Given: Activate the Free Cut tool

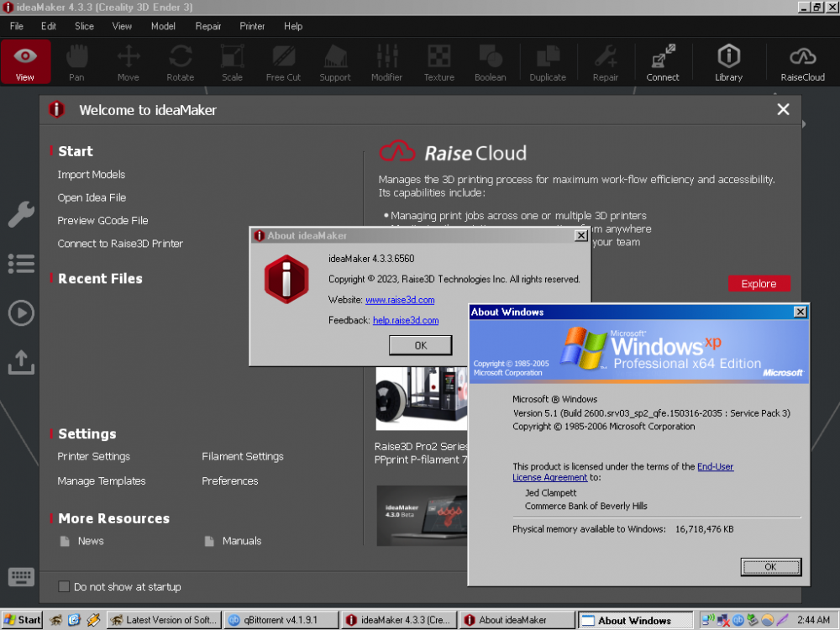Looking at the screenshot, I should click(283, 61).
